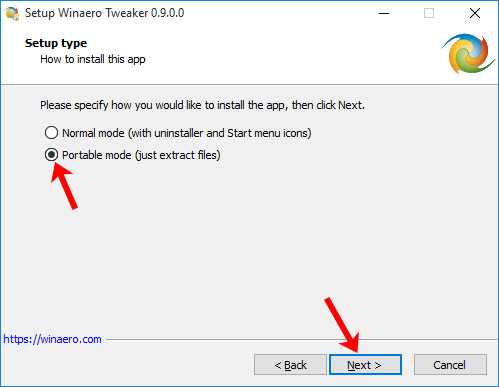Click the greyed-out maximize window button
Viewport: 499px width, 387px height.
429,13
